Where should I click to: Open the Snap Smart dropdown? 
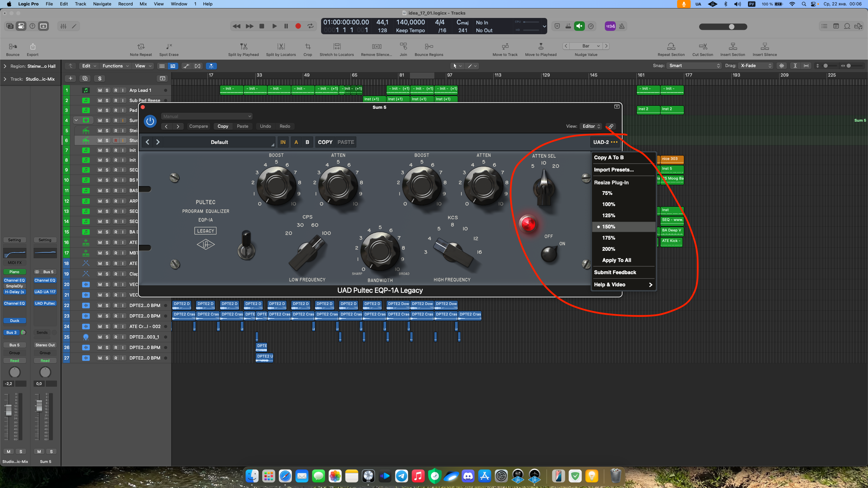(694, 66)
